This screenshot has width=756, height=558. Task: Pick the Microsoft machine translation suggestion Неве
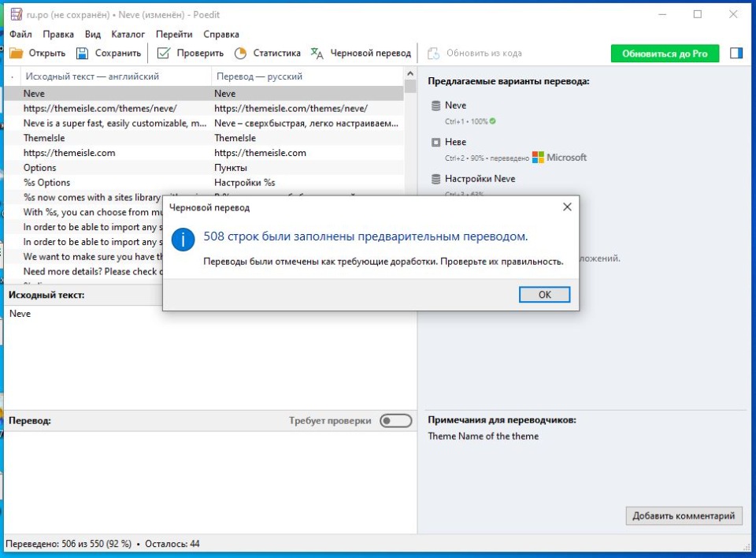point(455,143)
